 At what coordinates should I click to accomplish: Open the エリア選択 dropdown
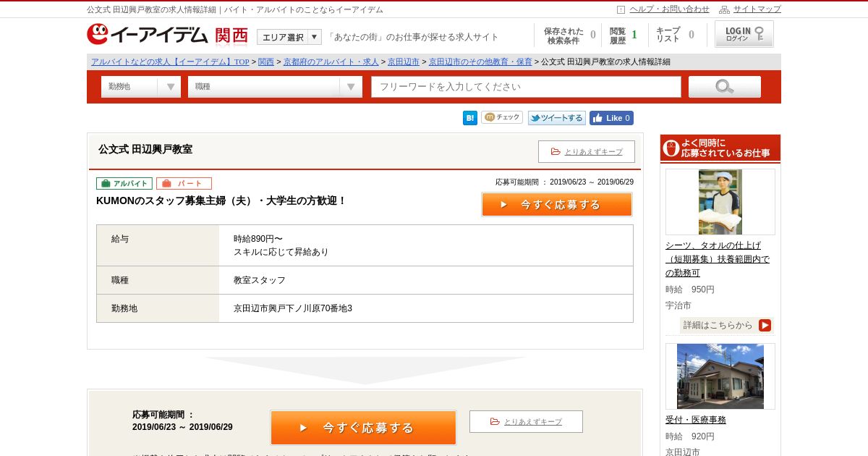(x=289, y=37)
